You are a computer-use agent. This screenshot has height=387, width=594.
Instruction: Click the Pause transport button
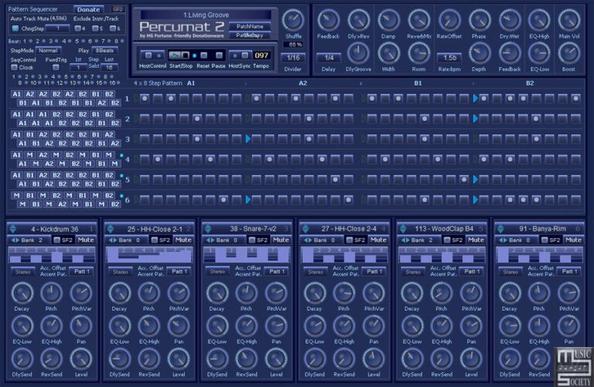[219, 56]
